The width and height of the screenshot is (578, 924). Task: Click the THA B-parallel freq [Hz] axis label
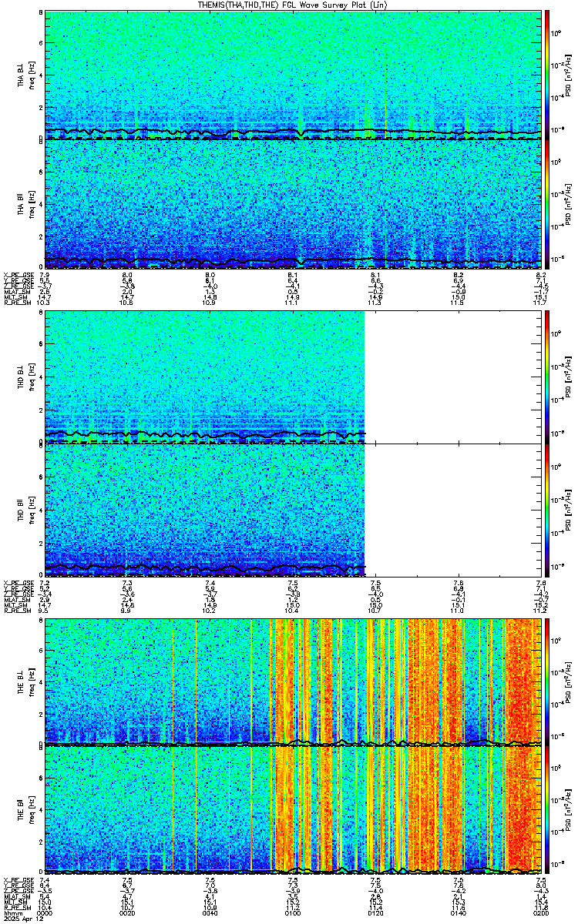tap(32, 204)
